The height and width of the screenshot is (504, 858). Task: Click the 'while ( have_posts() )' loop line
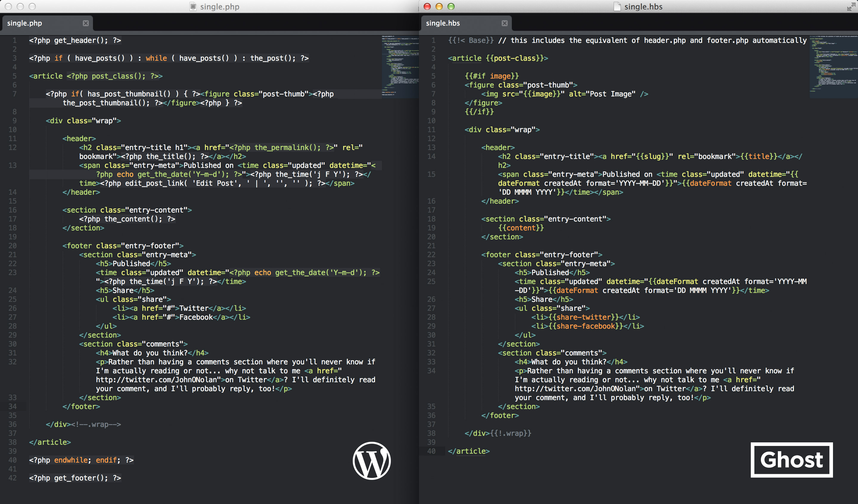click(x=169, y=58)
